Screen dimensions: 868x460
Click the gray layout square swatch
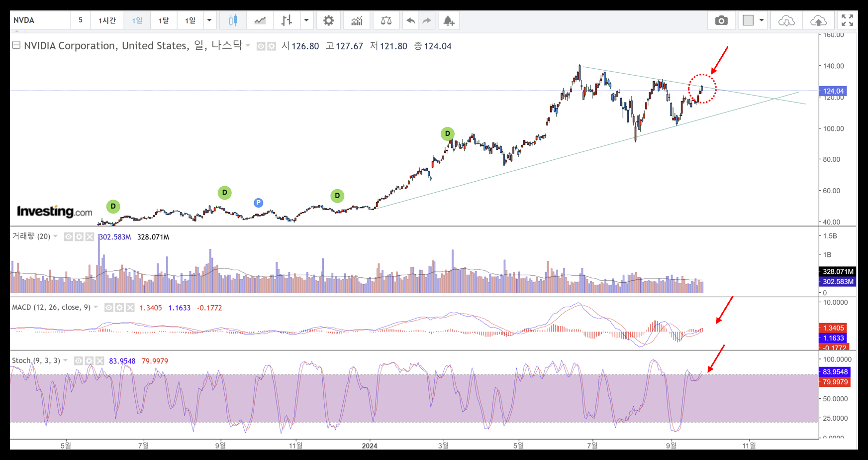pyautogui.click(x=748, y=20)
